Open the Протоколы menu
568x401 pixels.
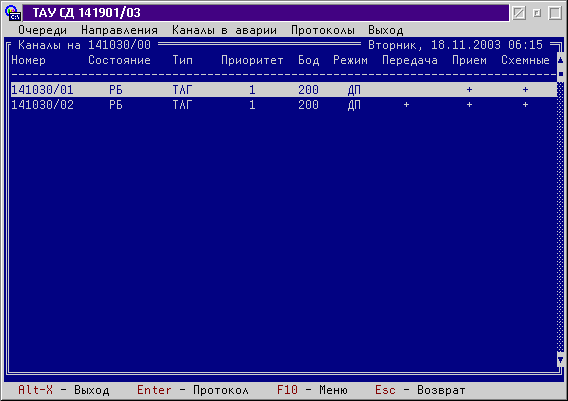tap(323, 30)
